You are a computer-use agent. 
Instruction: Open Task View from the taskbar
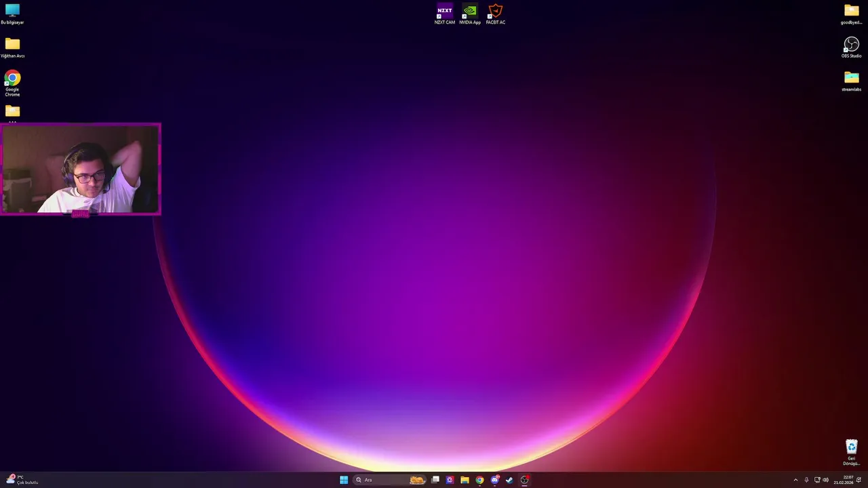pos(435,480)
